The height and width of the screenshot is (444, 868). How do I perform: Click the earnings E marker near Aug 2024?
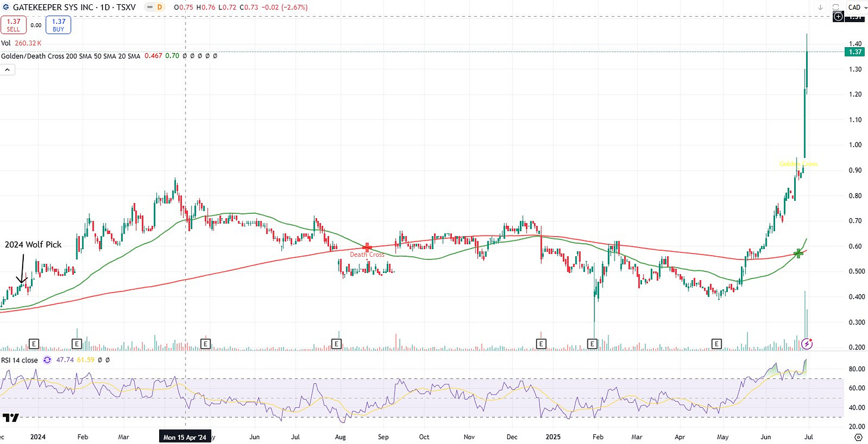point(336,343)
